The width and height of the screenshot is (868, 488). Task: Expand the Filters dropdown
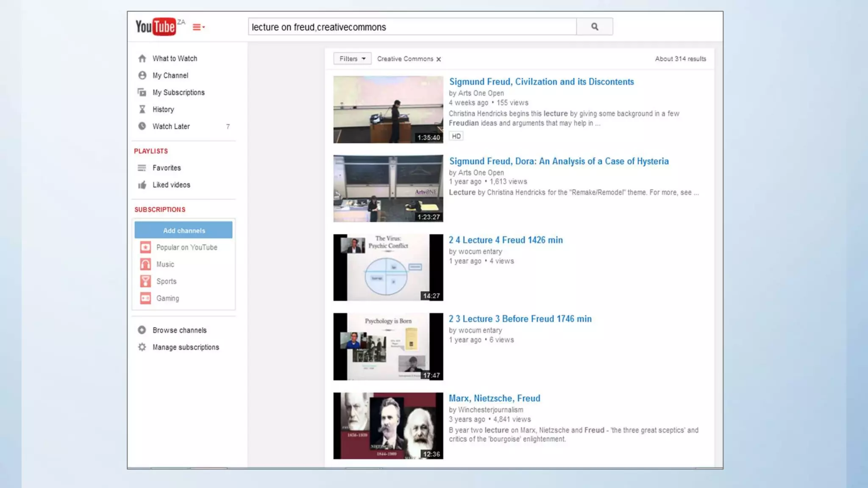click(352, 59)
